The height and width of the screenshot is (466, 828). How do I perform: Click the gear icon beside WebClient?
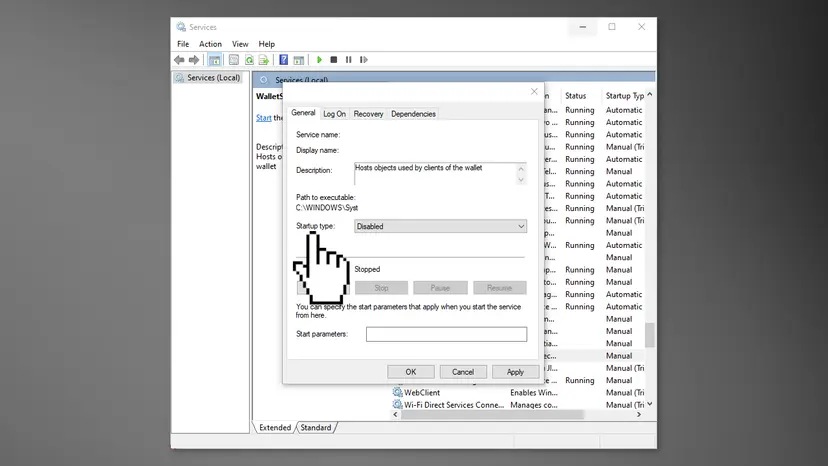coord(398,392)
